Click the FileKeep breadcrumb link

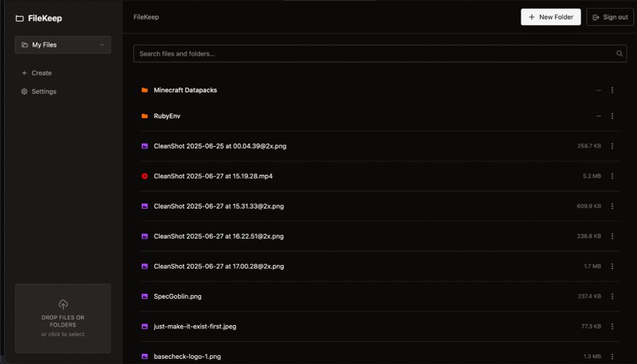147,17
